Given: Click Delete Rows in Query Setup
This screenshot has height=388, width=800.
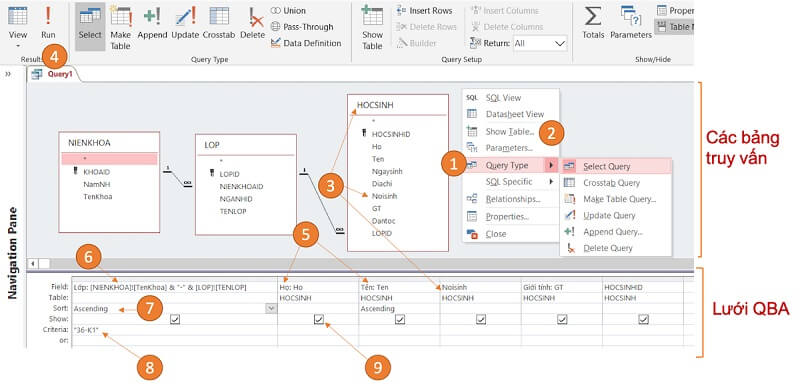Looking at the screenshot, I should tap(427, 27).
